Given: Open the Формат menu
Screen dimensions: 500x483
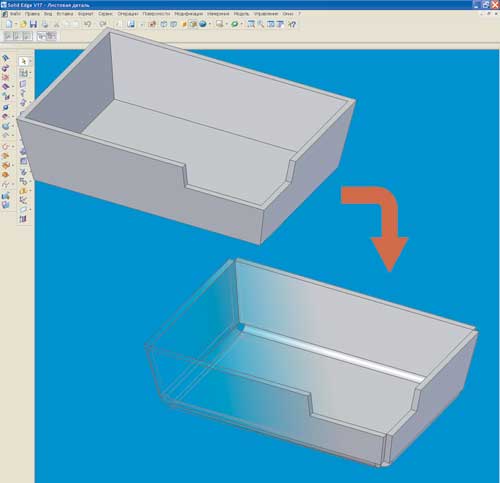Looking at the screenshot, I should tap(86, 14).
